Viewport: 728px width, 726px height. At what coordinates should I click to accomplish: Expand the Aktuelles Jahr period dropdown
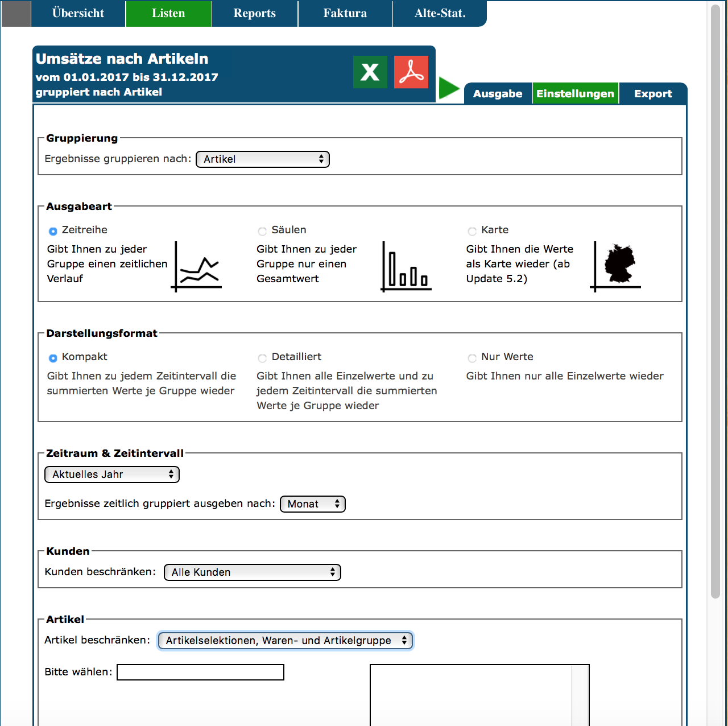coord(112,475)
